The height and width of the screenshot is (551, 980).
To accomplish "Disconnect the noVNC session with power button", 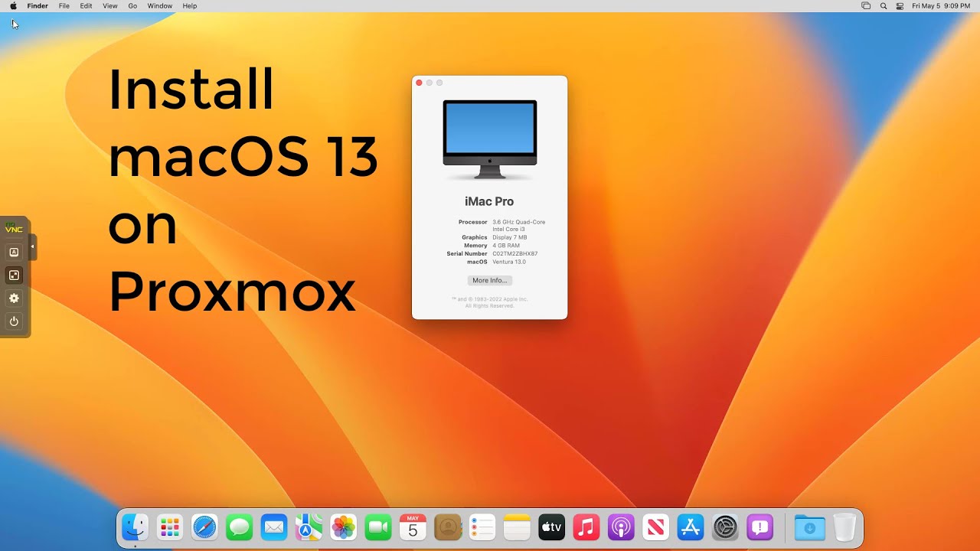I will click(14, 321).
